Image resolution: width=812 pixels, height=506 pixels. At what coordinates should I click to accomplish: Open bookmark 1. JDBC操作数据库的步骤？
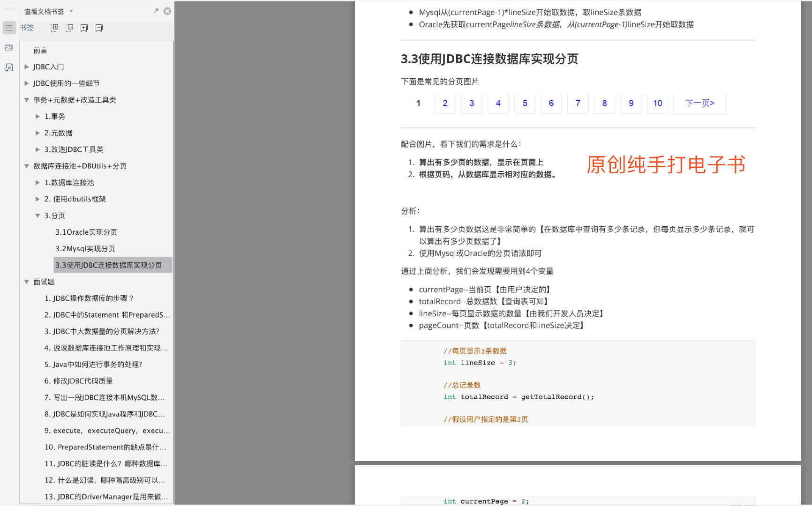click(89, 298)
